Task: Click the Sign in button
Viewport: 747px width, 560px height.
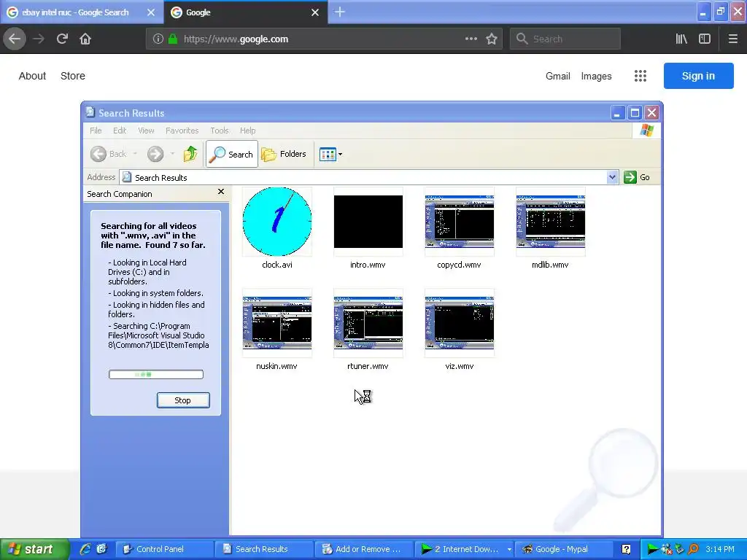Action: pos(698,76)
